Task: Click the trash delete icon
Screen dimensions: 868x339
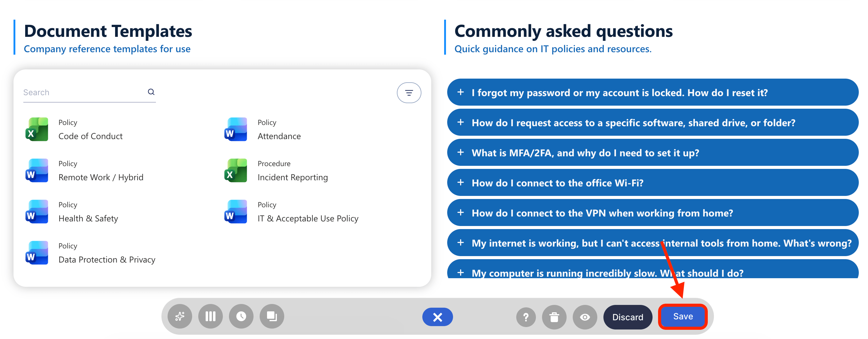Action: point(554,317)
